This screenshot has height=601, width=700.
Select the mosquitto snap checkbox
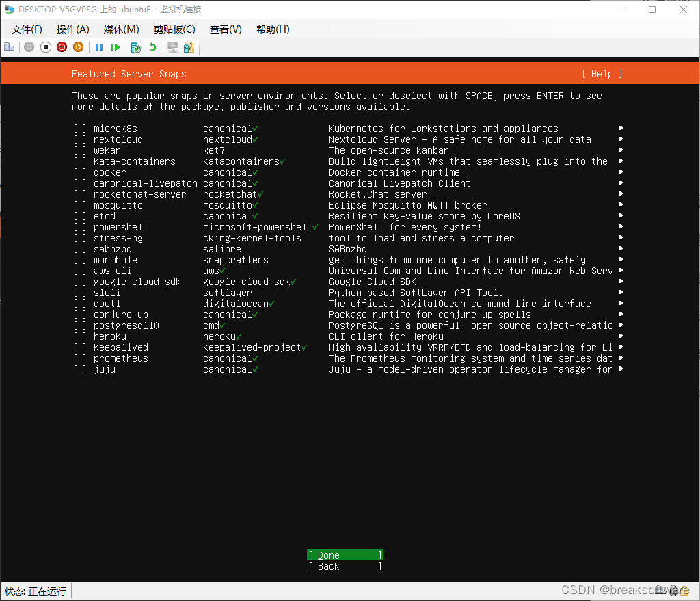pyautogui.click(x=80, y=205)
